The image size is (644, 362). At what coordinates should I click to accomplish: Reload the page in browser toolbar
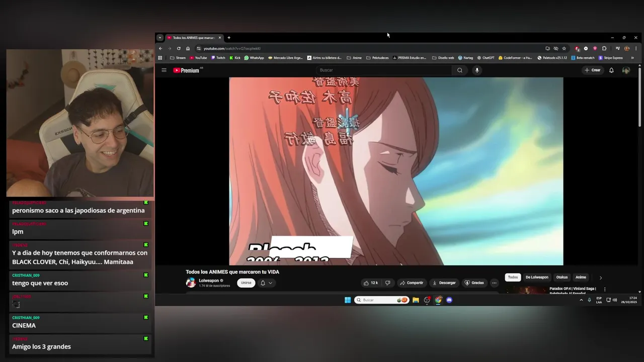click(179, 49)
